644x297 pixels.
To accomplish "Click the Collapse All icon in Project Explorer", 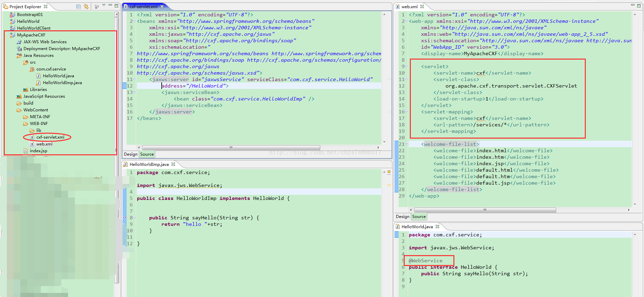I will pyautogui.click(x=79, y=6).
